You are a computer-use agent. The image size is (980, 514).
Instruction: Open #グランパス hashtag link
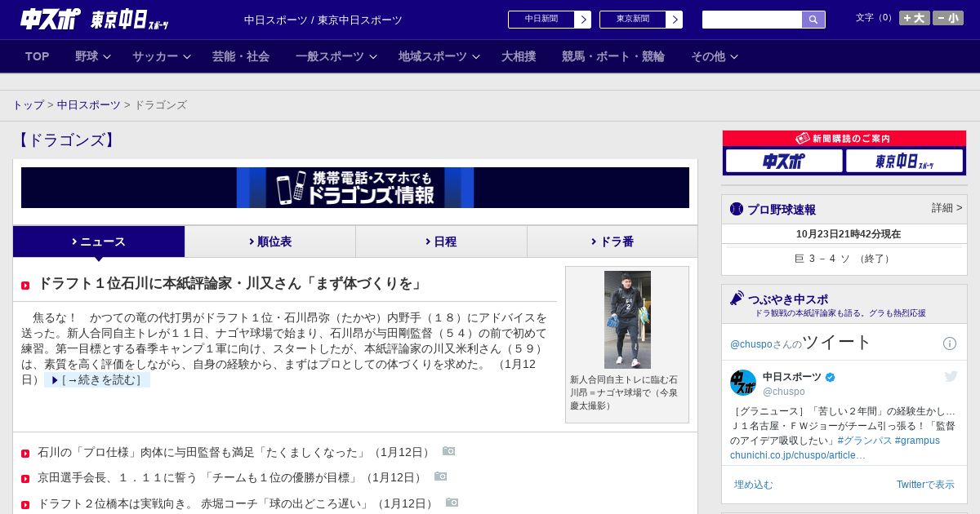(x=865, y=441)
